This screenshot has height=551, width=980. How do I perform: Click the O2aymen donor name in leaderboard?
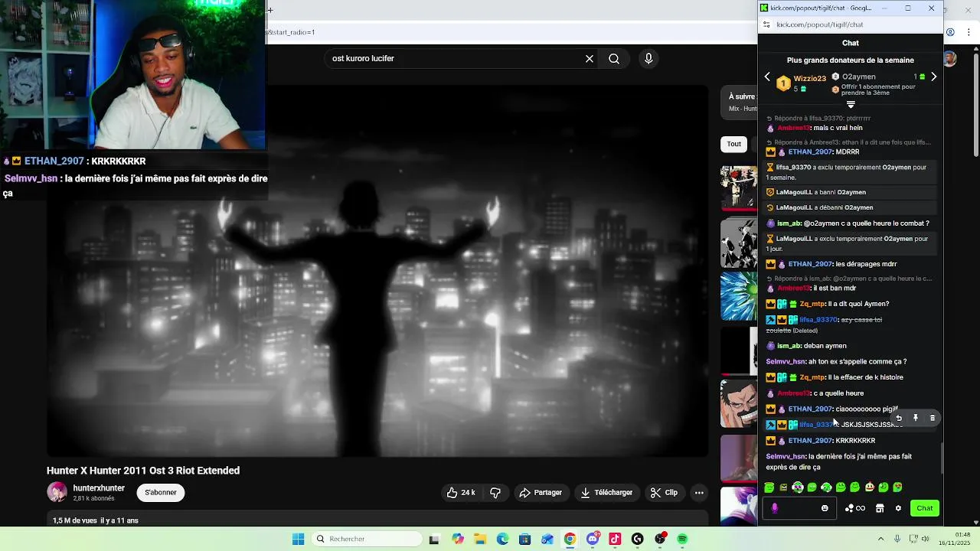(x=859, y=77)
